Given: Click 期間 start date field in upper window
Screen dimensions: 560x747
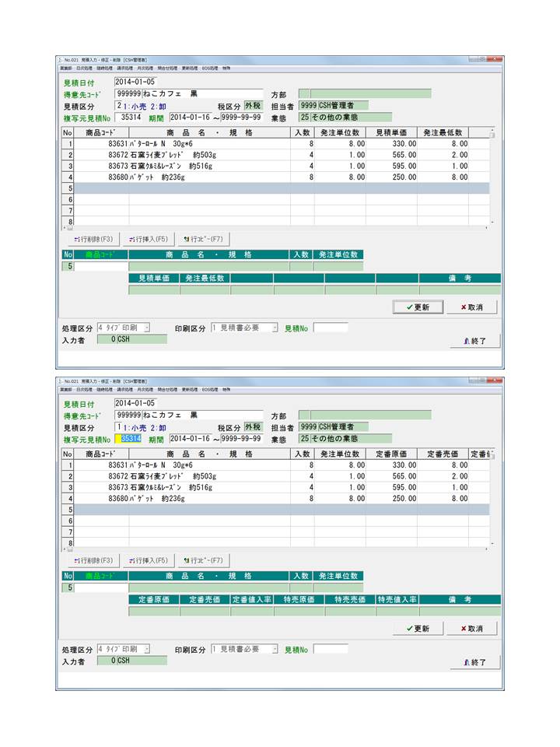Looking at the screenshot, I should pyautogui.click(x=191, y=117).
